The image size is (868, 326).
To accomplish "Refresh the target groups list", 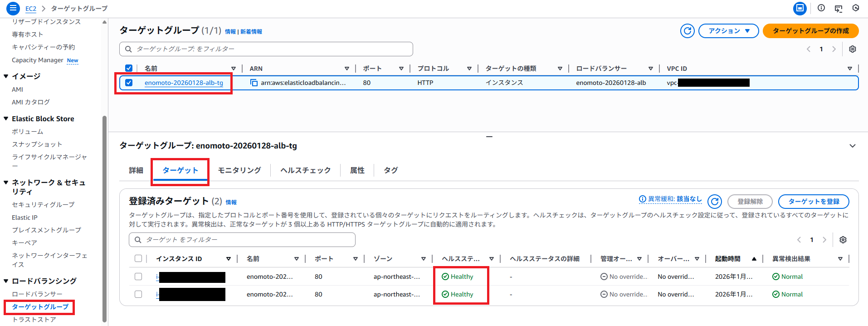I will click(x=687, y=31).
